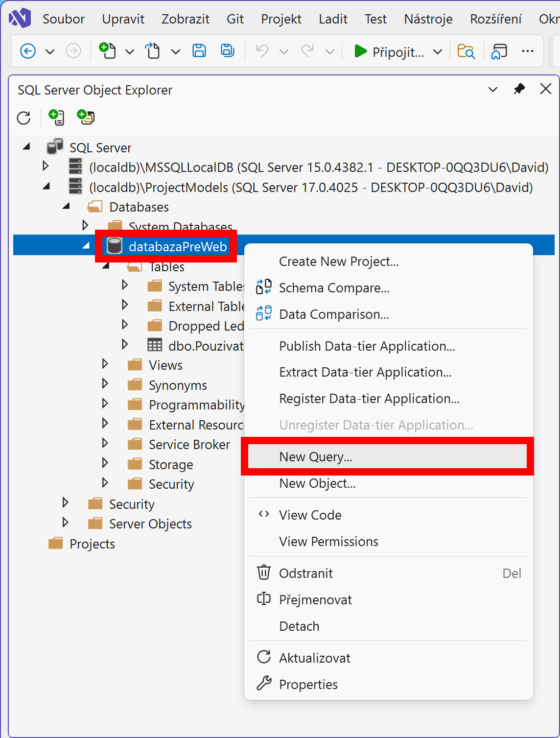The image size is (560, 738).
Task: Open the Soubor menu
Action: coord(64,19)
